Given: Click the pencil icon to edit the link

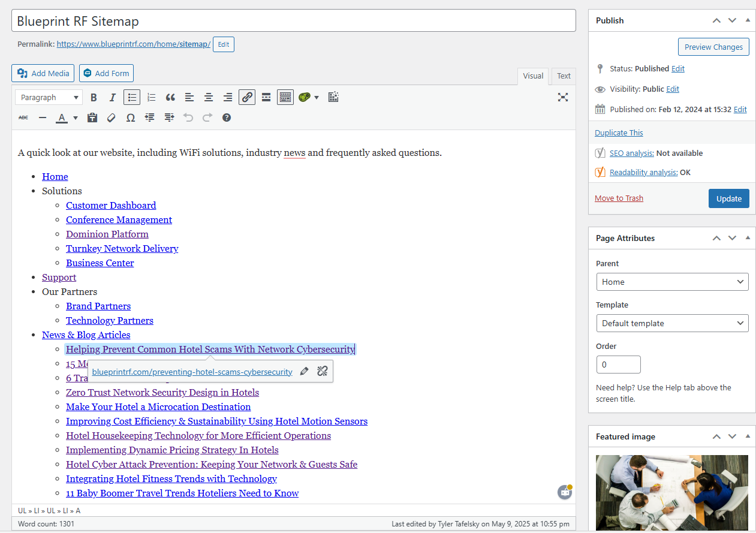Looking at the screenshot, I should coord(304,372).
